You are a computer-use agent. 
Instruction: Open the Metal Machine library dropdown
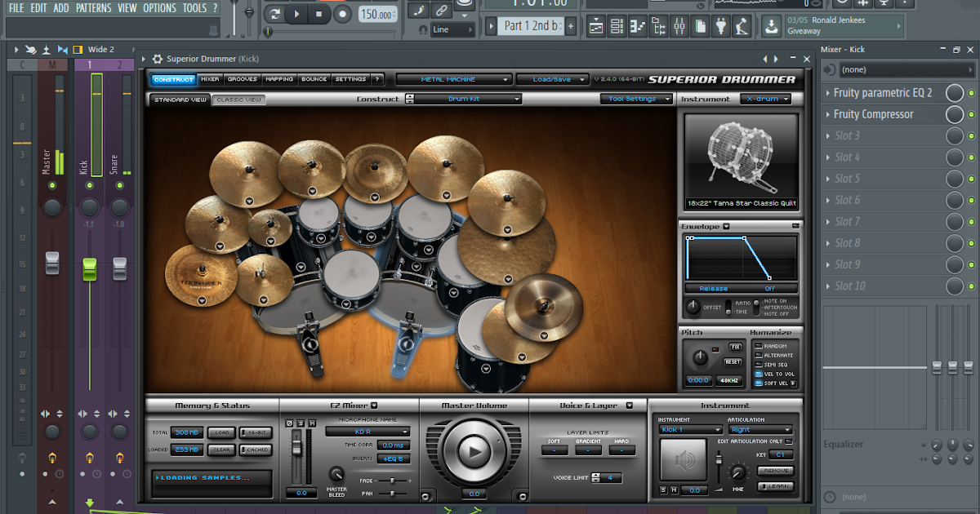click(453, 79)
